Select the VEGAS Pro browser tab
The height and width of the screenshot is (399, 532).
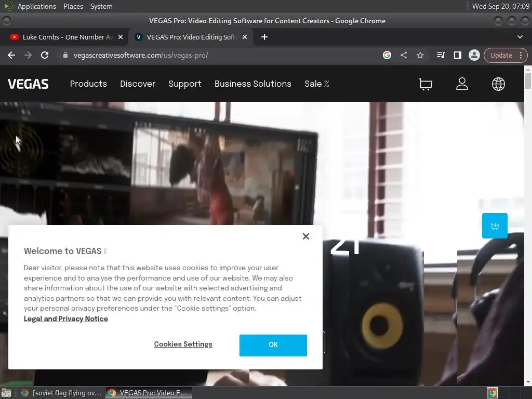pyautogui.click(x=190, y=37)
